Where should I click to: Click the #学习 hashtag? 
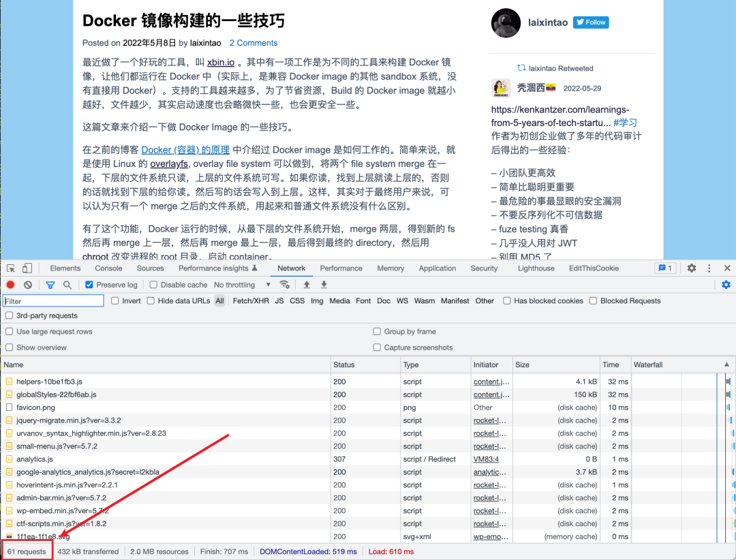pyautogui.click(x=625, y=123)
